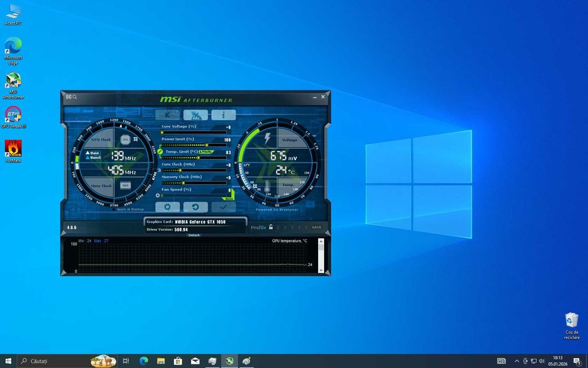This screenshot has height=368, width=588.
Task: Launch Kombustor with the K button
Action: pos(167,115)
